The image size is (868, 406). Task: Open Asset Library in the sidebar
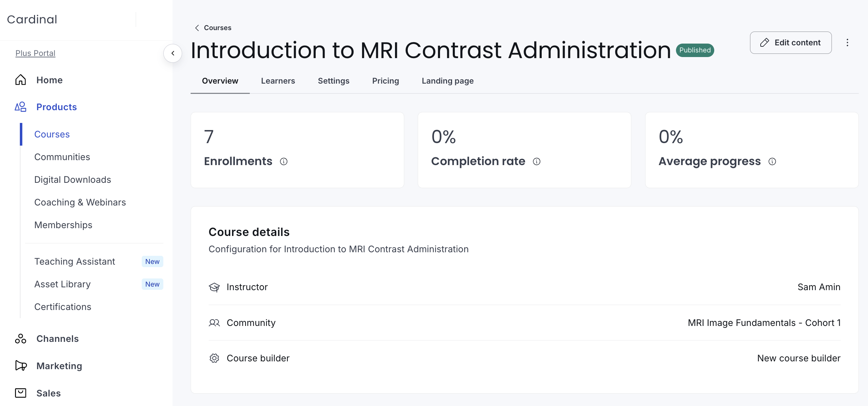pyautogui.click(x=63, y=284)
